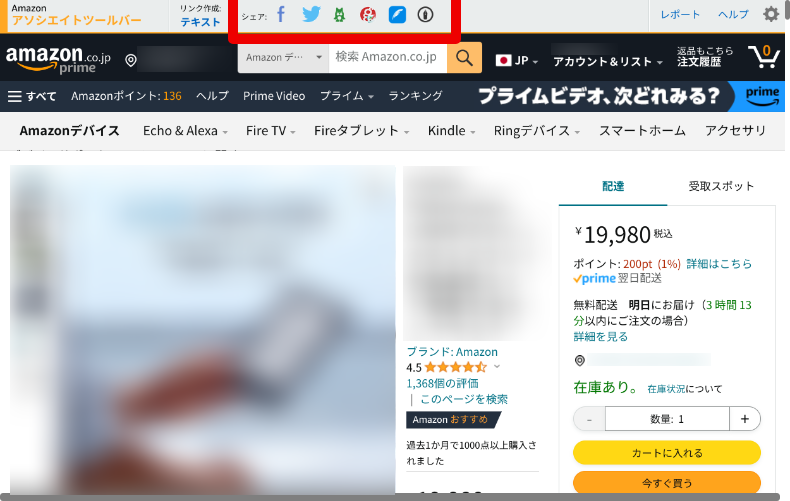Viewport: 790px width, 501px height.
Task: Open the shopping cart
Action: coord(764,56)
